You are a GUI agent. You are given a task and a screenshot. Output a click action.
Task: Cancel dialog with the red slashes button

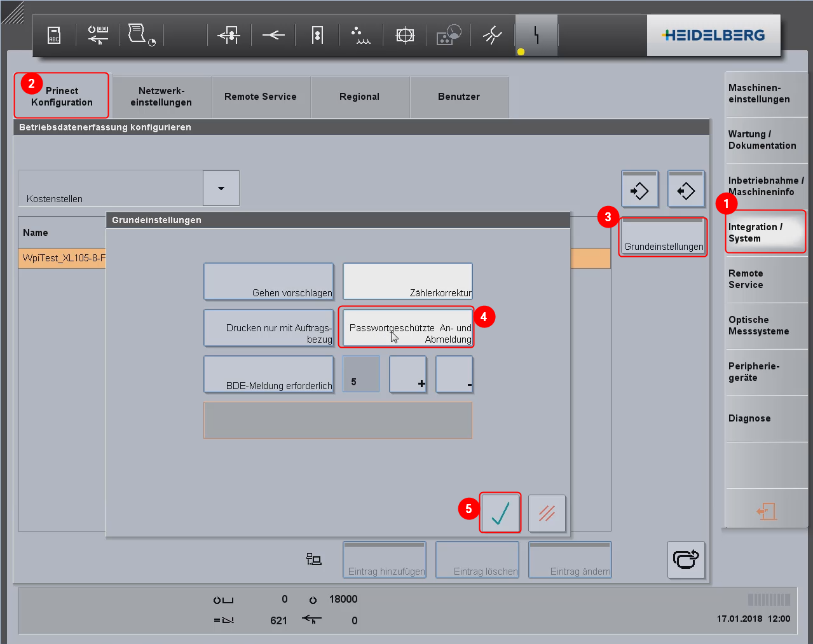point(547,513)
